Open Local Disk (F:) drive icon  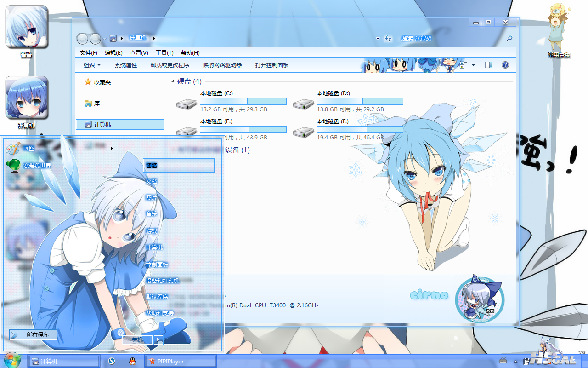point(303,132)
